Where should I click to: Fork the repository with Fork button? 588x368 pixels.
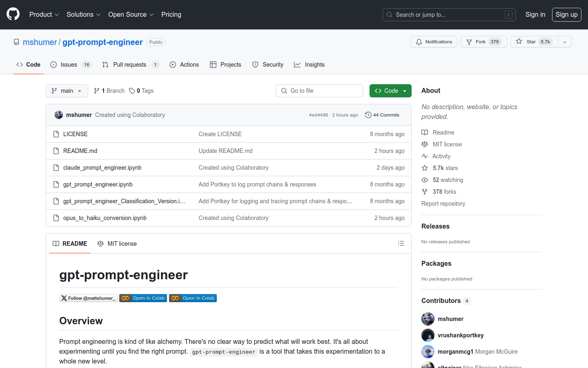[x=483, y=42]
